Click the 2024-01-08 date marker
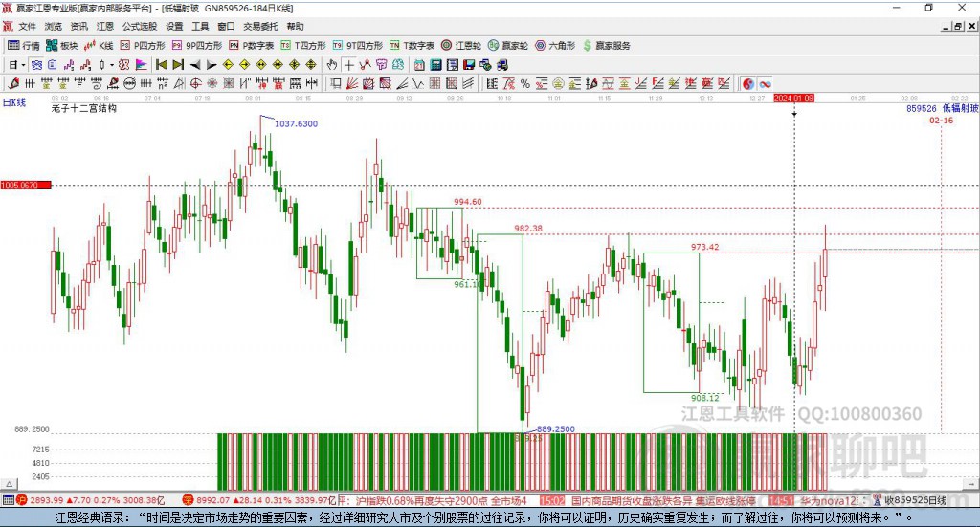This screenshot has width=980, height=527. 793,98
